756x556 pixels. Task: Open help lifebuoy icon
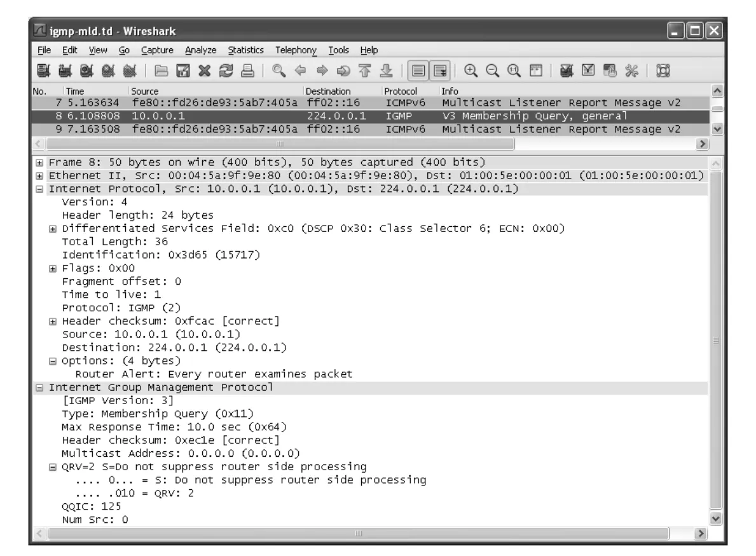[663, 71]
